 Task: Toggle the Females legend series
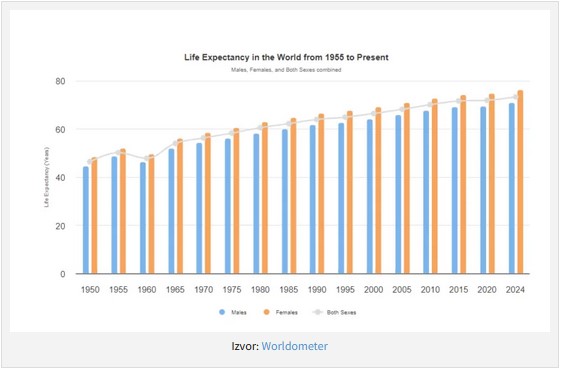pyautogui.click(x=281, y=312)
